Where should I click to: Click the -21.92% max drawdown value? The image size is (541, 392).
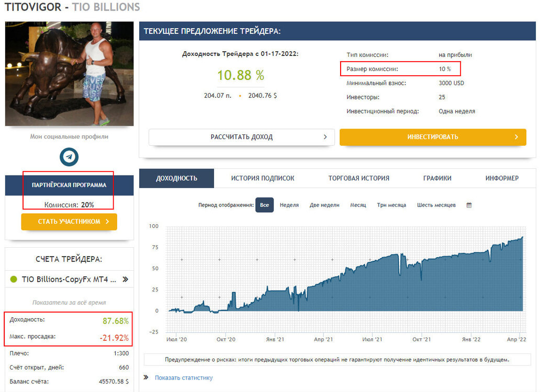click(114, 338)
